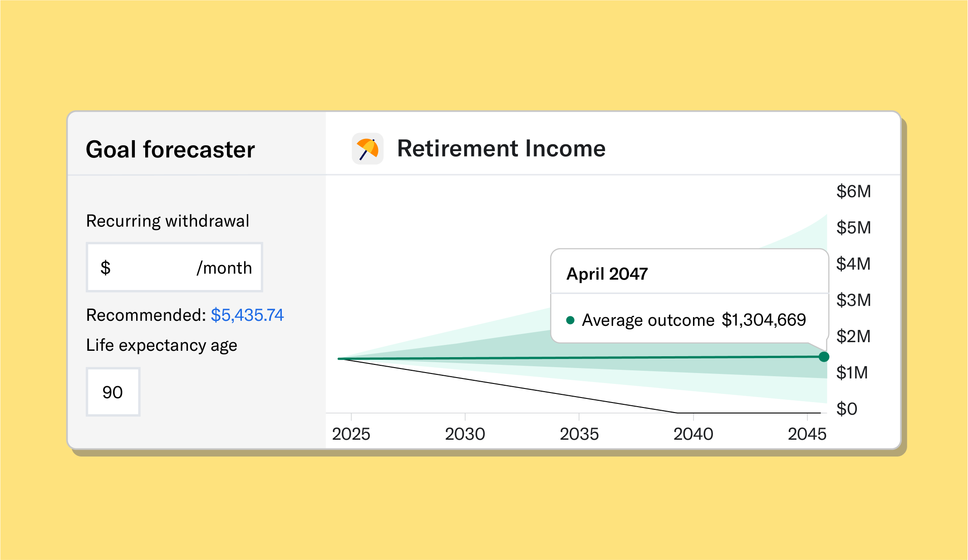Click the orange umbrella Retirement Income icon

[367, 148]
